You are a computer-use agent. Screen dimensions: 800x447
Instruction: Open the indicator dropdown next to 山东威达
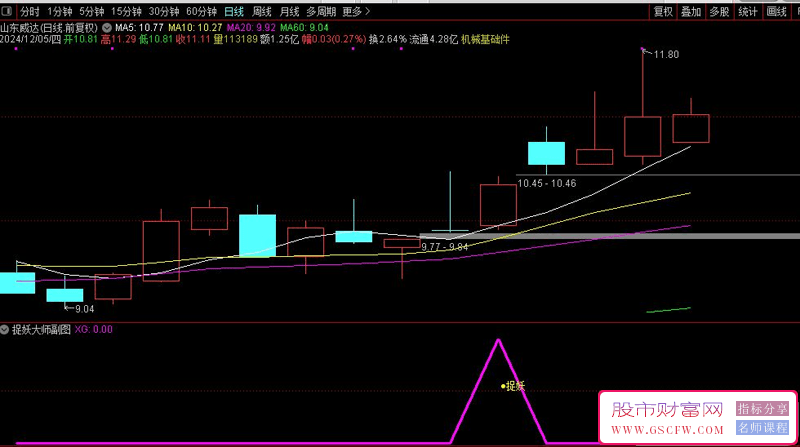click(107, 28)
